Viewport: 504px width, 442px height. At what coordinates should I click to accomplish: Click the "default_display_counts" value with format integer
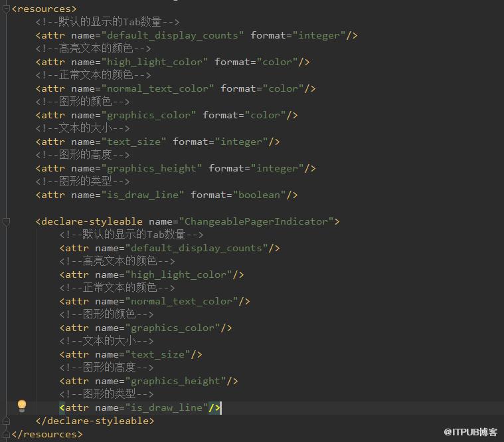172,35
